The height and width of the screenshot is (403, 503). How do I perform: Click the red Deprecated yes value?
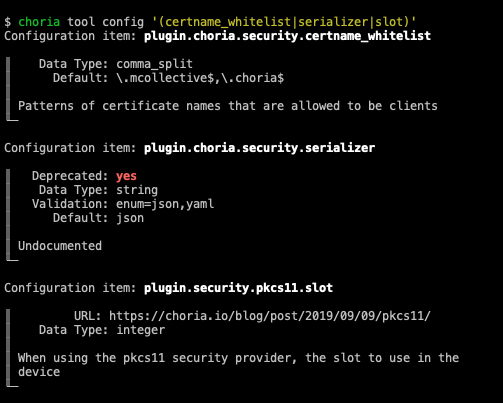tap(126, 176)
